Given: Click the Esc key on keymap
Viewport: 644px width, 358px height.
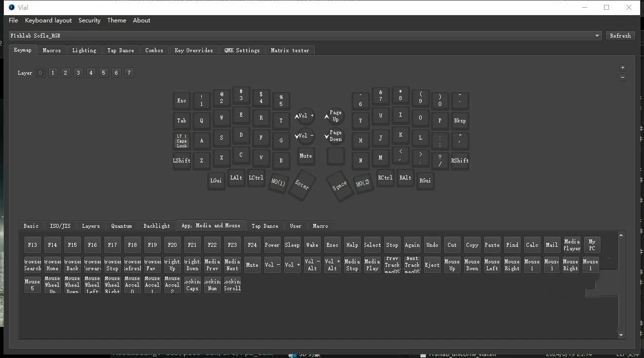Looking at the screenshot, I should click(181, 101).
